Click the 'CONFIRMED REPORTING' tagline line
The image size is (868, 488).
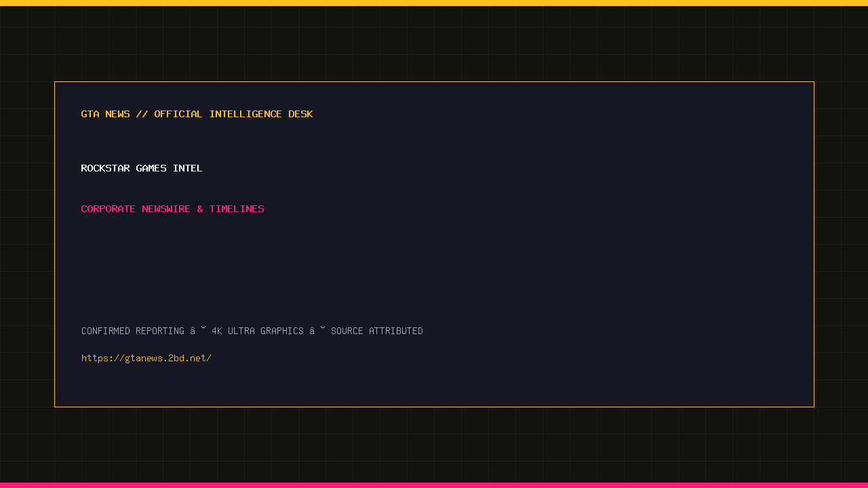pyautogui.click(x=252, y=331)
